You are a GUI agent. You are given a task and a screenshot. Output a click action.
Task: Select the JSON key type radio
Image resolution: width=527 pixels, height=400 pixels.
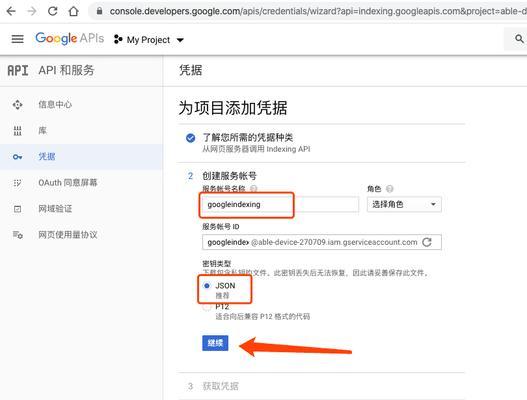tap(207, 286)
